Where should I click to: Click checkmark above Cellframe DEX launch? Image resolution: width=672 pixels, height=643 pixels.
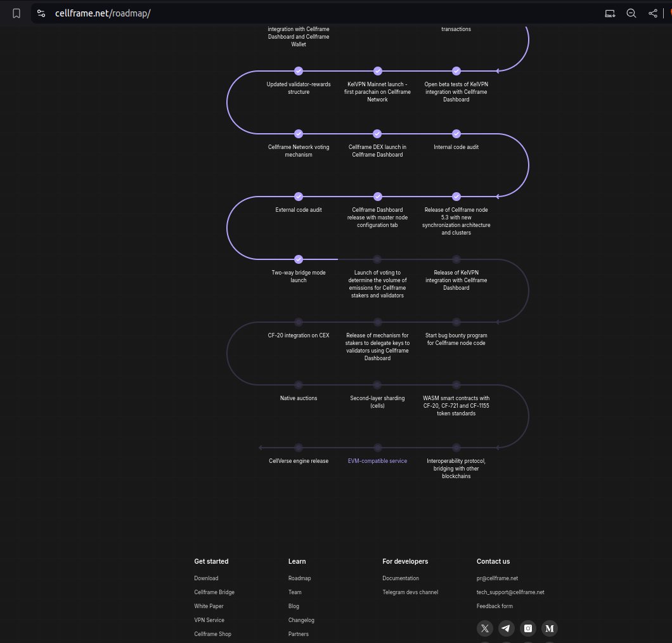point(377,134)
